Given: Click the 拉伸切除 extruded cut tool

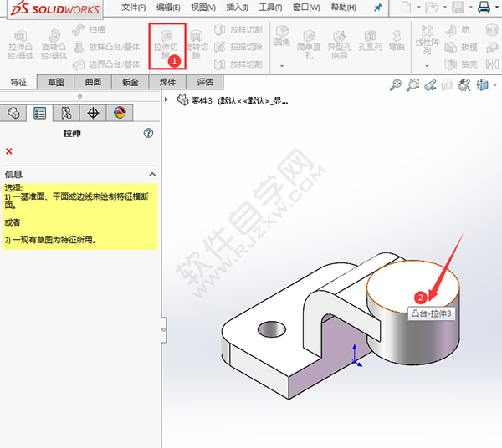Looking at the screenshot, I should coord(166,45).
